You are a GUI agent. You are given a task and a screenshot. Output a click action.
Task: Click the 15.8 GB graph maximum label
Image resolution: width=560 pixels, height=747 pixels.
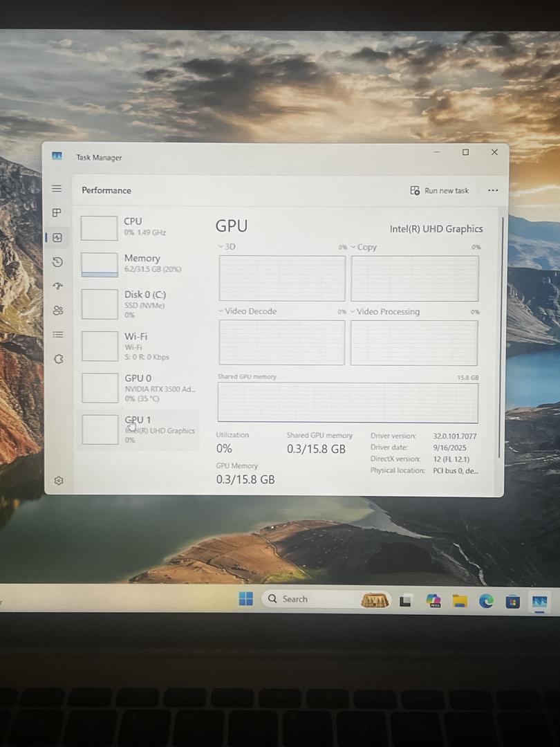pos(468,378)
